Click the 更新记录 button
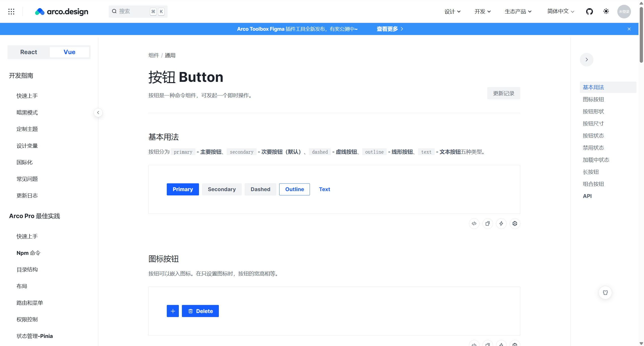 pyautogui.click(x=503, y=93)
